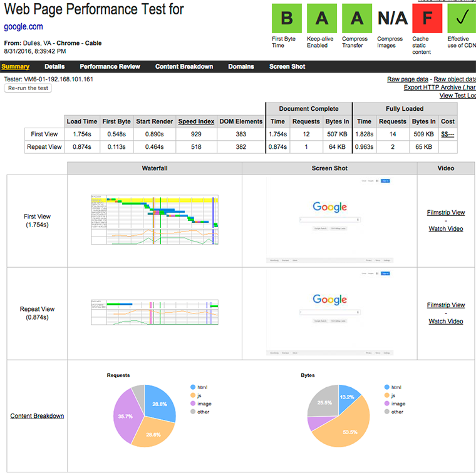Click the 28.6% js slice in Requests pie
The image size is (476, 473).
point(153,434)
